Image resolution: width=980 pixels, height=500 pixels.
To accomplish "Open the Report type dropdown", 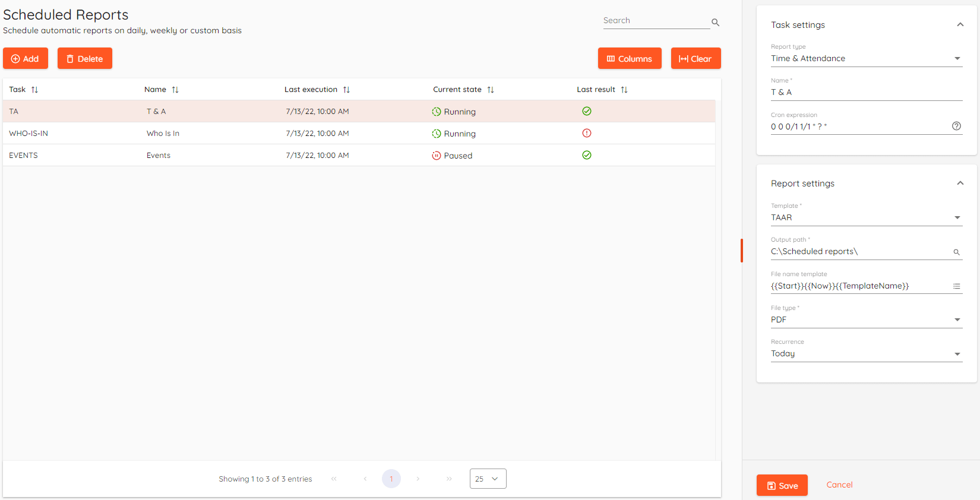I will click(866, 58).
